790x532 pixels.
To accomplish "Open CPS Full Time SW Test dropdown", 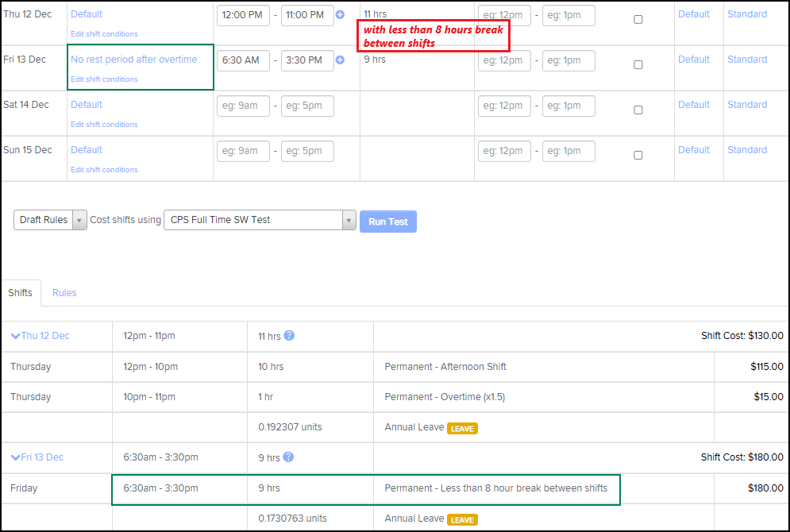I will pos(259,220).
